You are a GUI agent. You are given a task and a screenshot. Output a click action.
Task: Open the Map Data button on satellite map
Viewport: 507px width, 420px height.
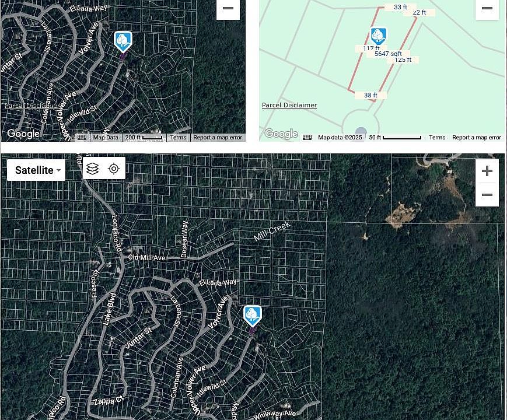106,138
